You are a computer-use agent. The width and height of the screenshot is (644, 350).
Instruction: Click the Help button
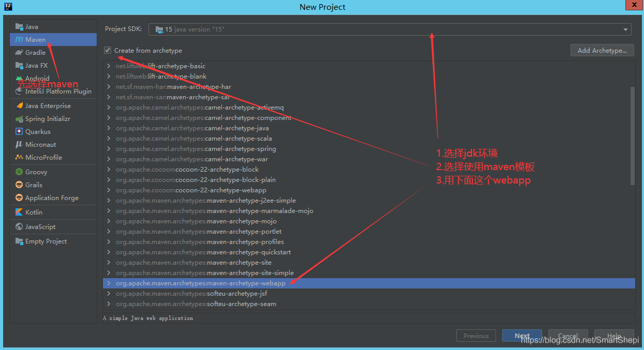(x=614, y=336)
